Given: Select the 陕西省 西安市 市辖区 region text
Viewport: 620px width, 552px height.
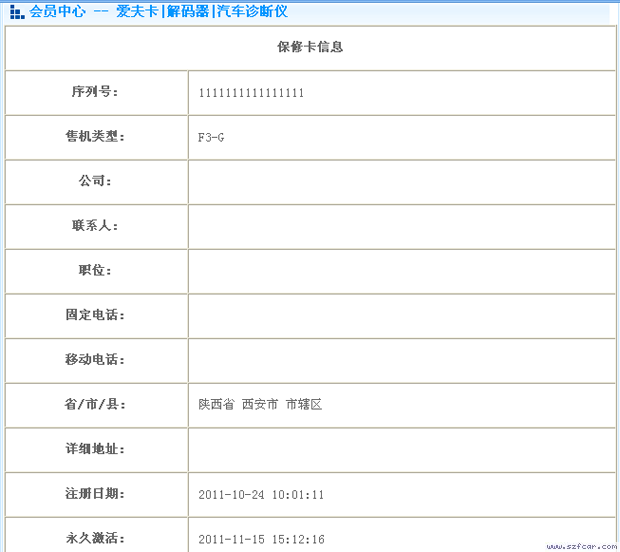Looking at the screenshot, I should point(260,405).
